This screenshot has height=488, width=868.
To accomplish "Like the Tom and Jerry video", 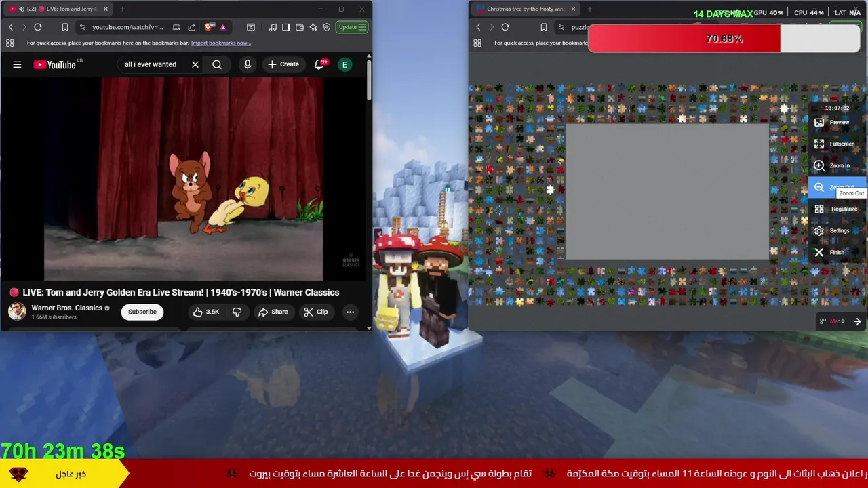I will coord(205,312).
